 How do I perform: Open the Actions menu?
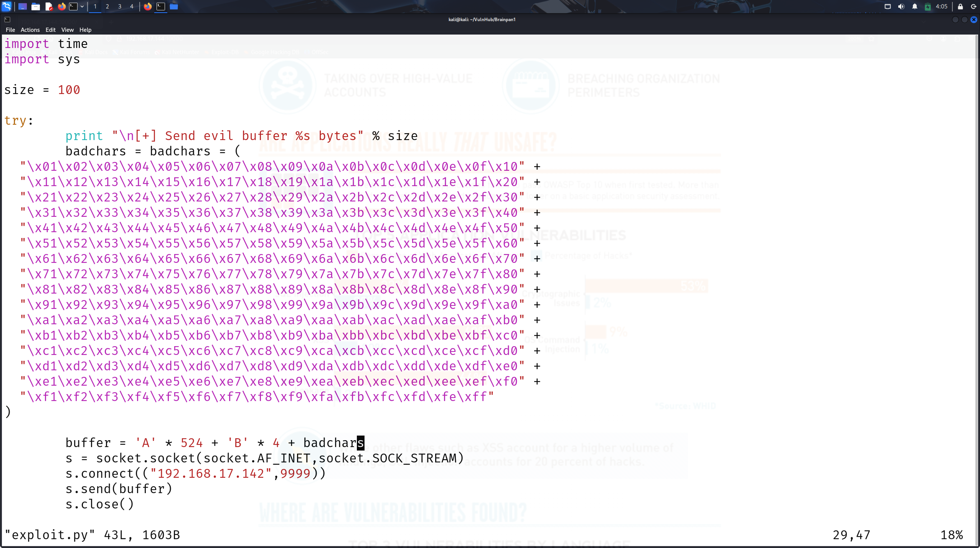(30, 30)
